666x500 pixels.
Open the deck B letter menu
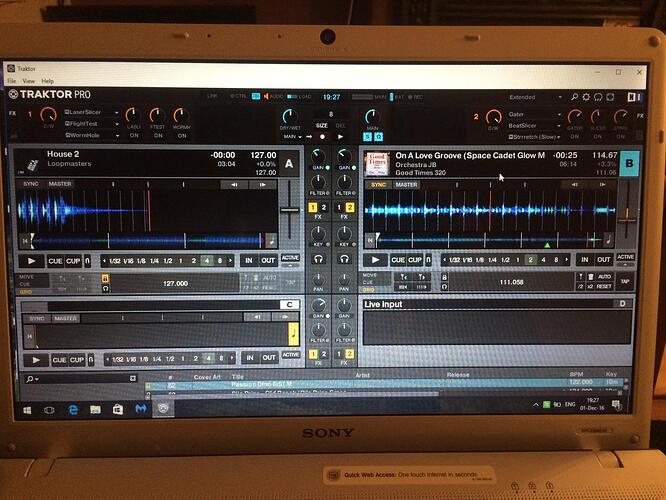point(629,164)
